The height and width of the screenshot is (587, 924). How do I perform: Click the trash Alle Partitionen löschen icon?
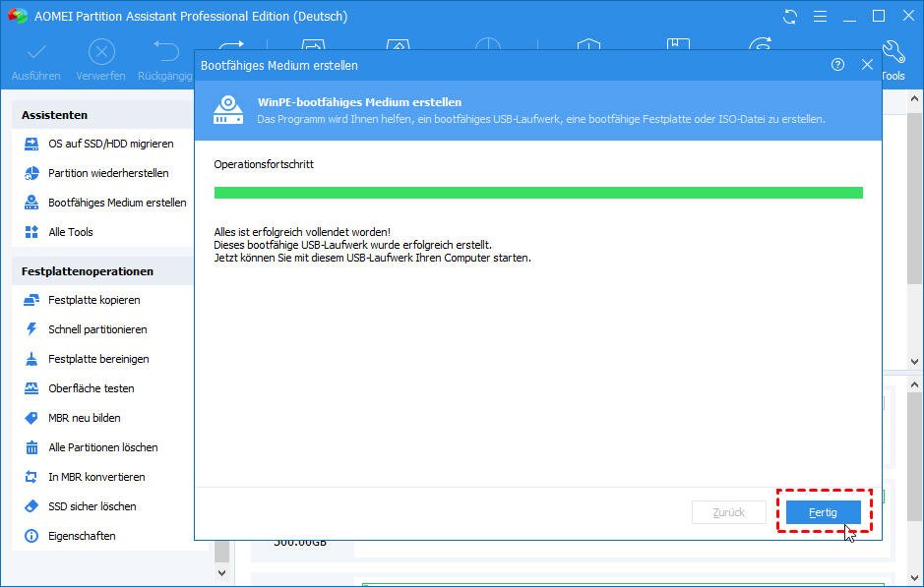[31, 447]
